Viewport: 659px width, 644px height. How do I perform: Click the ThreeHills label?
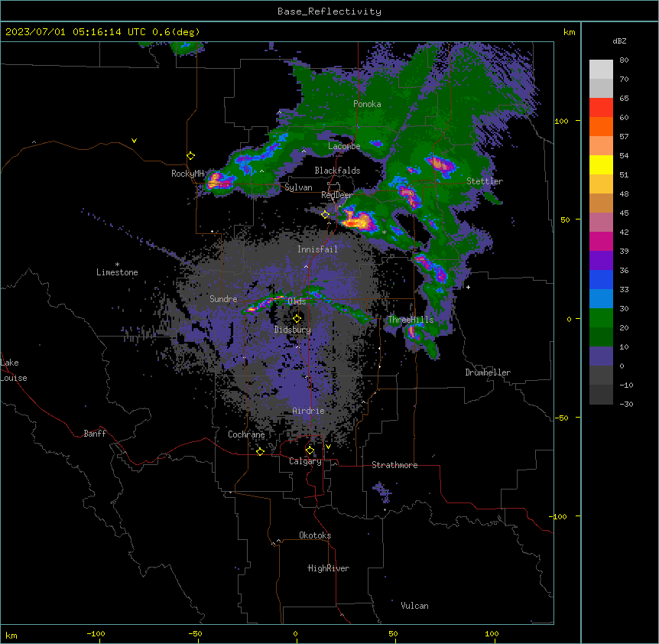click(411, 320)
